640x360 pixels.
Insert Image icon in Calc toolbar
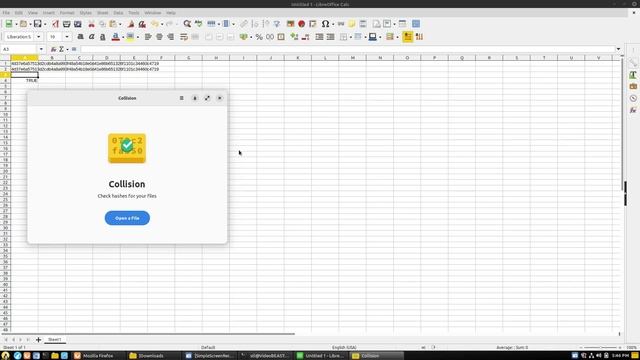coord(290,24)
